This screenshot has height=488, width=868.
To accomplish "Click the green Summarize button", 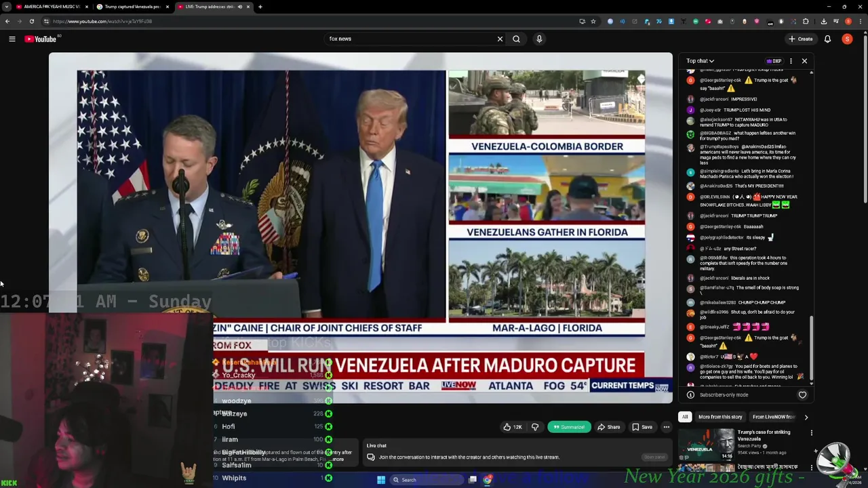I will [568, 427].
